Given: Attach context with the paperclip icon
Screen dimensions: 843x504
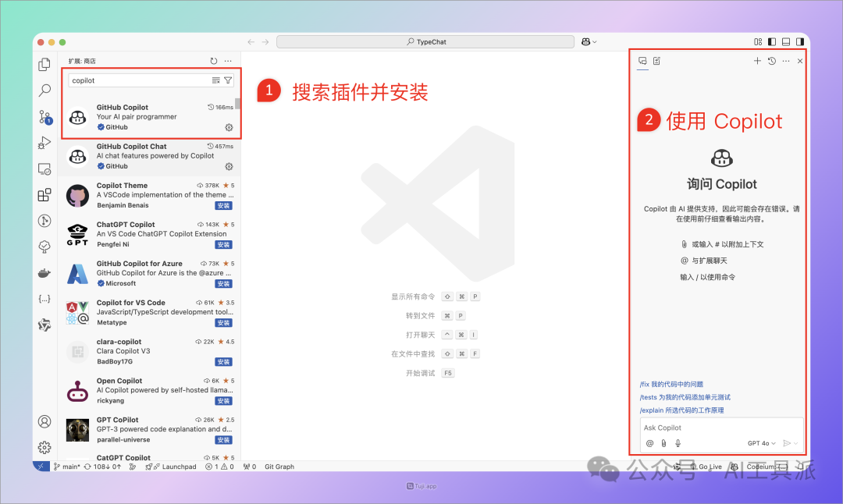Looking at the screenshot, I should click(664, 443).
